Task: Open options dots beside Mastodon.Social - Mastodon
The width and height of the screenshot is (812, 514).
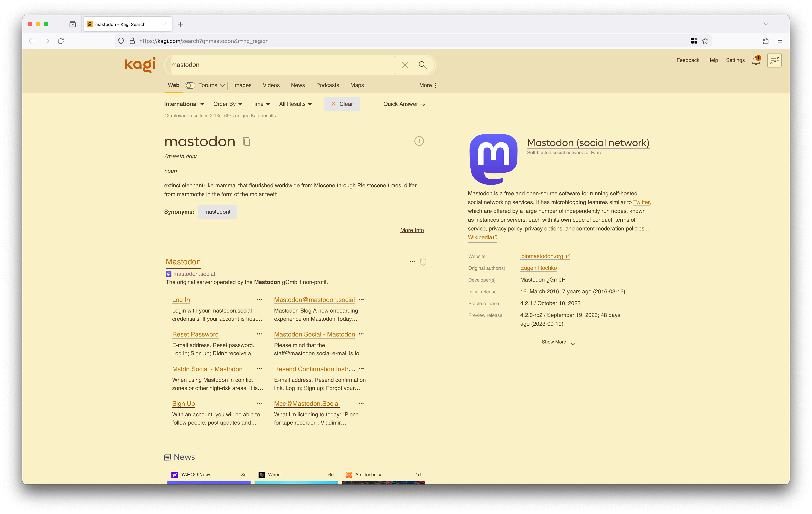Action: coord(361,334)
